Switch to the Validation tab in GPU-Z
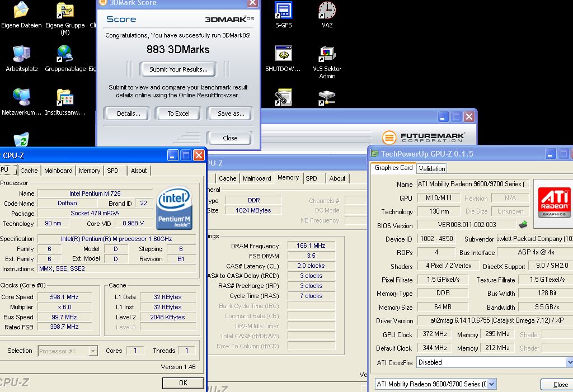 [432, 169]
